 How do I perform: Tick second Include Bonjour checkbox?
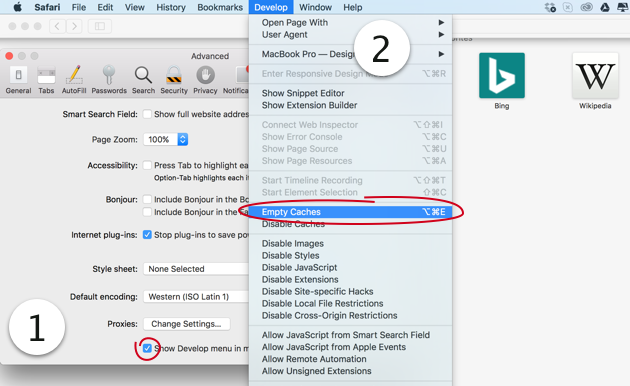tap(147, 212)
